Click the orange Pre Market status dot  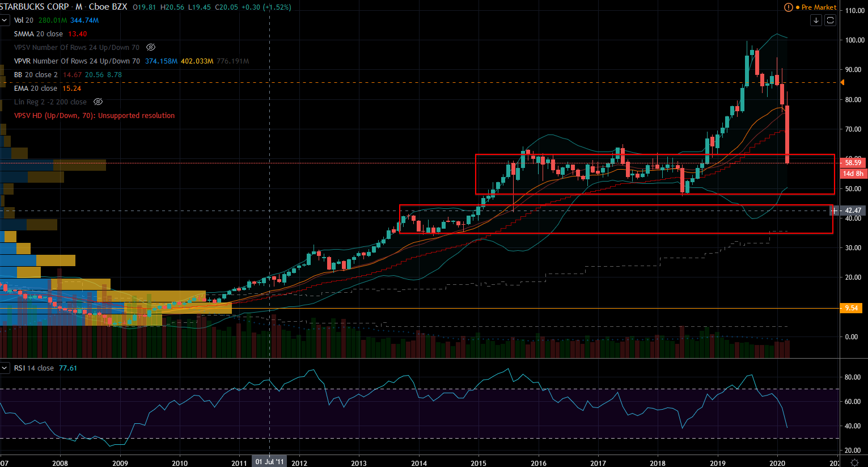(797, 7)
